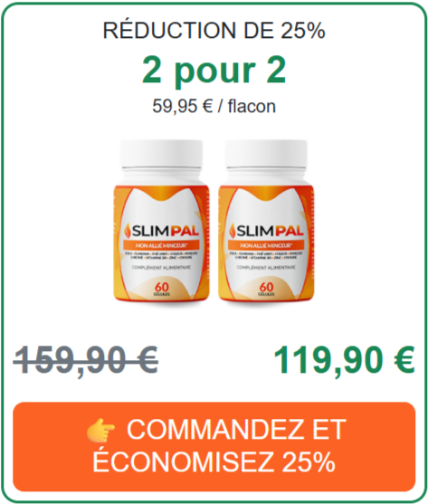Image resolution: width=428 pixels, height=504 pixels.
Task: Click the flame logo on left bottle
Action: [128, 230]
